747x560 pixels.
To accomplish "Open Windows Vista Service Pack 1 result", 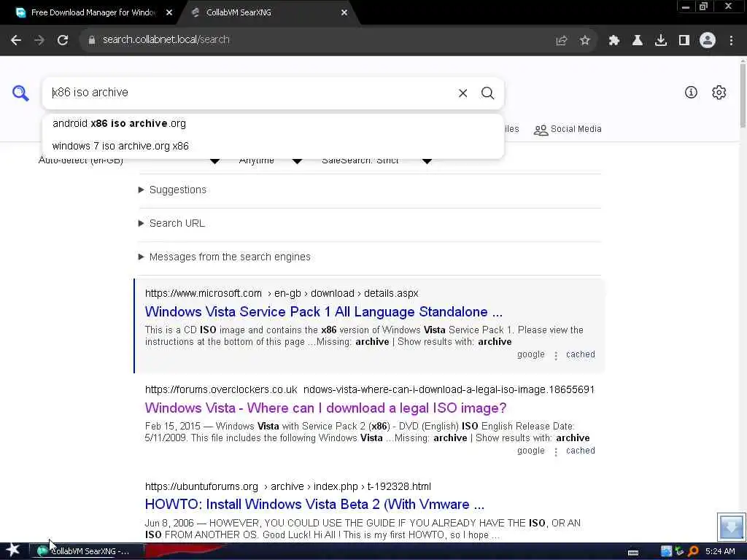I will [323, 312].
